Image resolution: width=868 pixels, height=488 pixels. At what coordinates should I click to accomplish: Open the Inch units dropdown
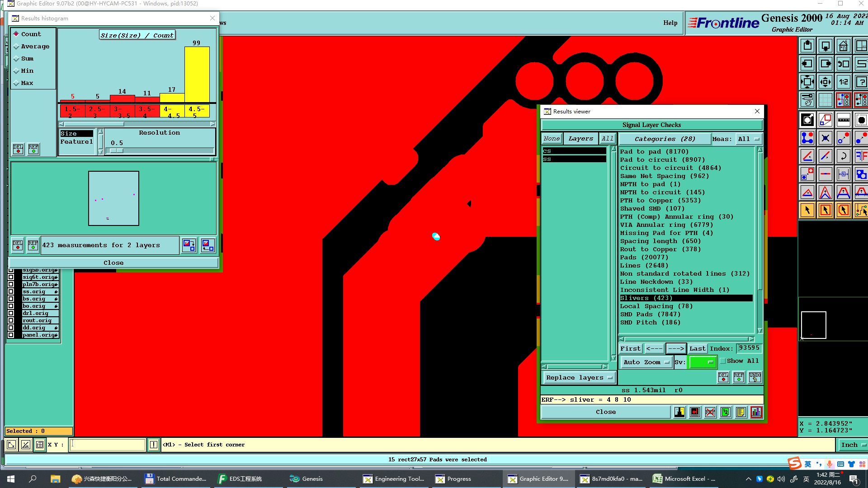click(x=852, y=445)
